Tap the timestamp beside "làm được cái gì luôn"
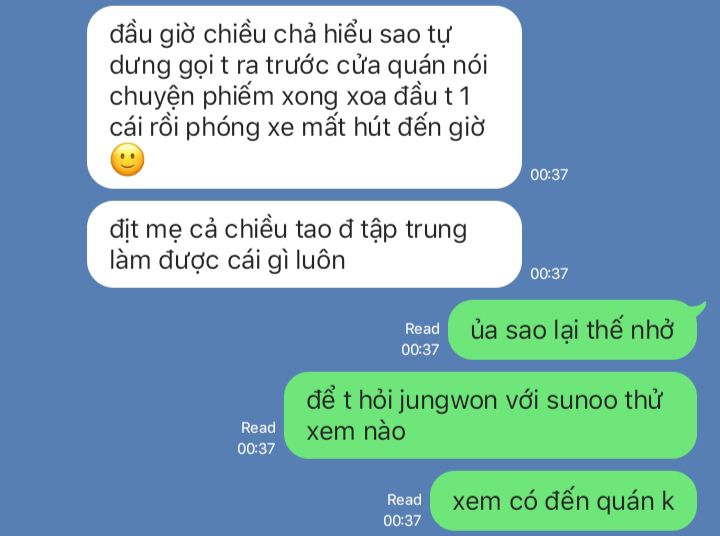The image size is (720, 536). pyautogui.click(x=549, y=274)
